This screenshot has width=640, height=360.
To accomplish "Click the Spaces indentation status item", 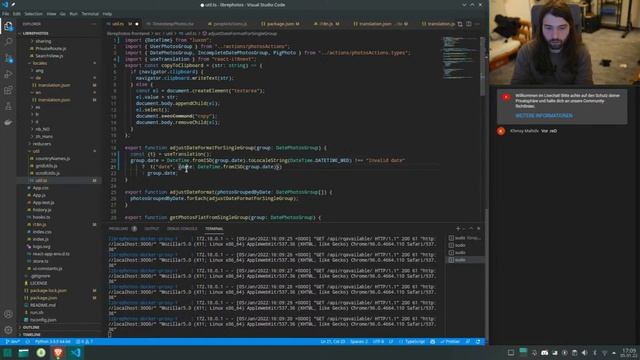I will click(x=359, y=342).
